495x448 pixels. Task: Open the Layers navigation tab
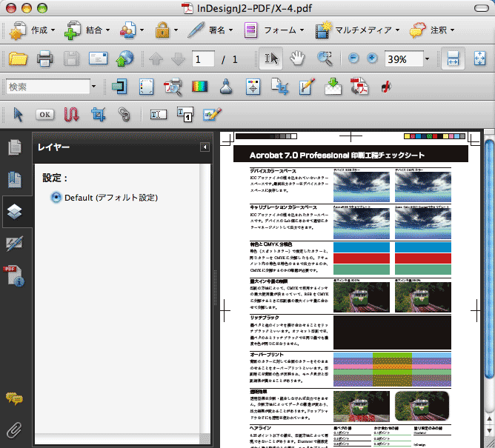pyautogui.click(x=15, y=212)
